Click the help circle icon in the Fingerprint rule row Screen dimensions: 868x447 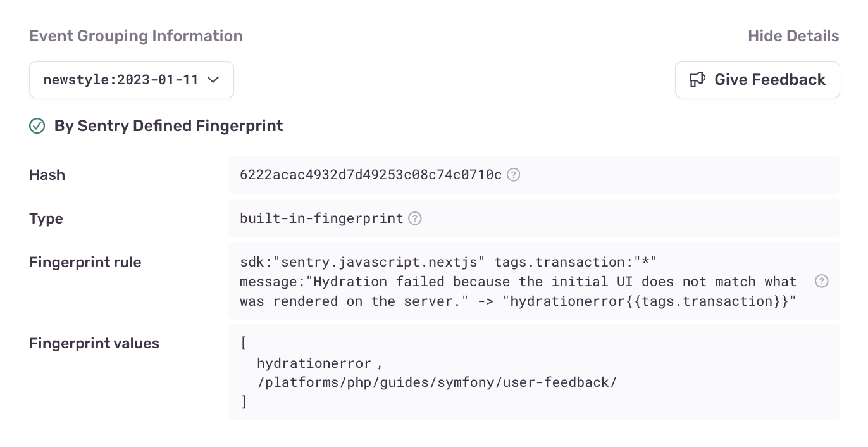tap(821, 281)
